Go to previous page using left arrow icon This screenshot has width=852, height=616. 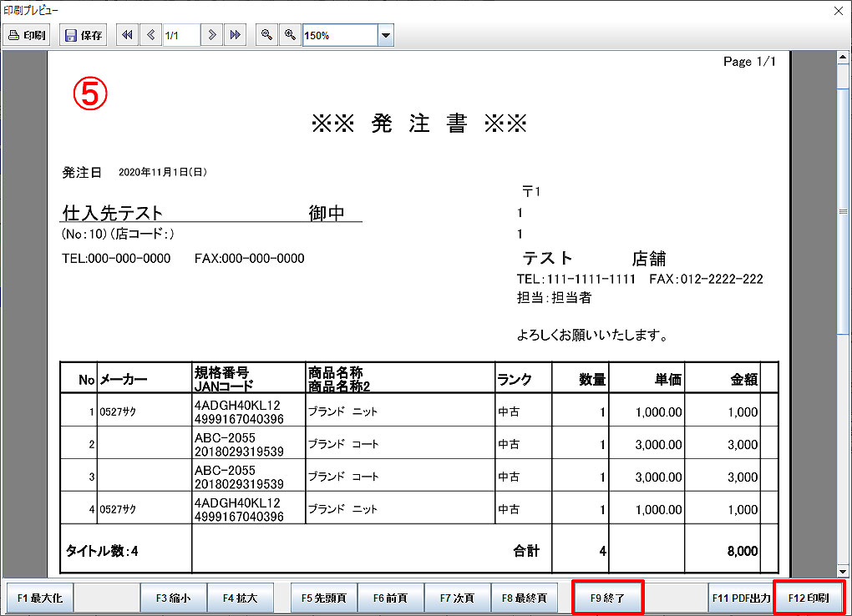click(150, 35)
